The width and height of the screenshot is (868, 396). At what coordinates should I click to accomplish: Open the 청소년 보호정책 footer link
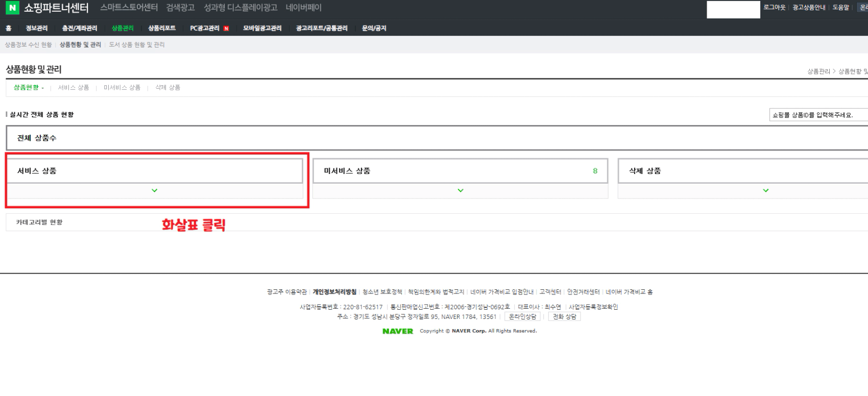[382, 292]
